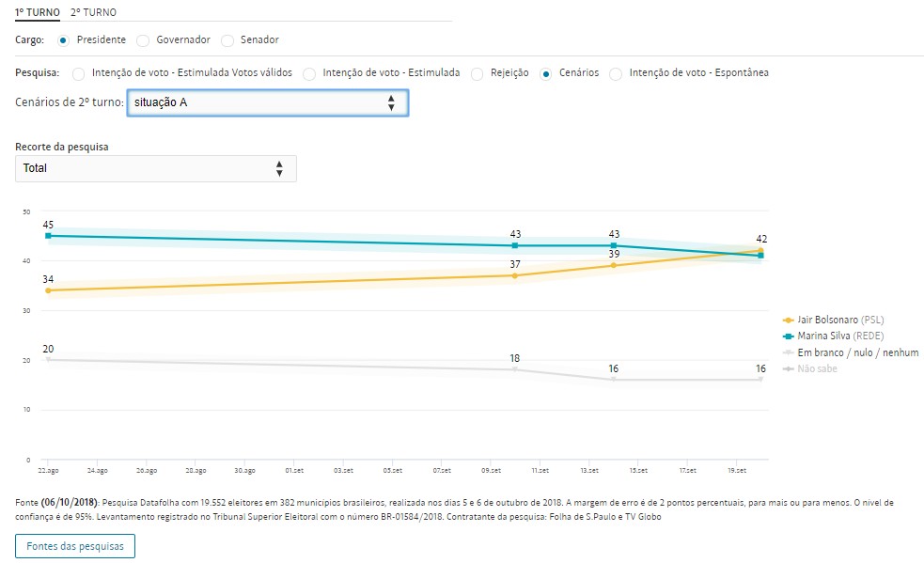Image resolution: width=924 pixels, height=563 pixels.
Task: Click the Fontes das pesquisas button
Action: pos(75,546)
